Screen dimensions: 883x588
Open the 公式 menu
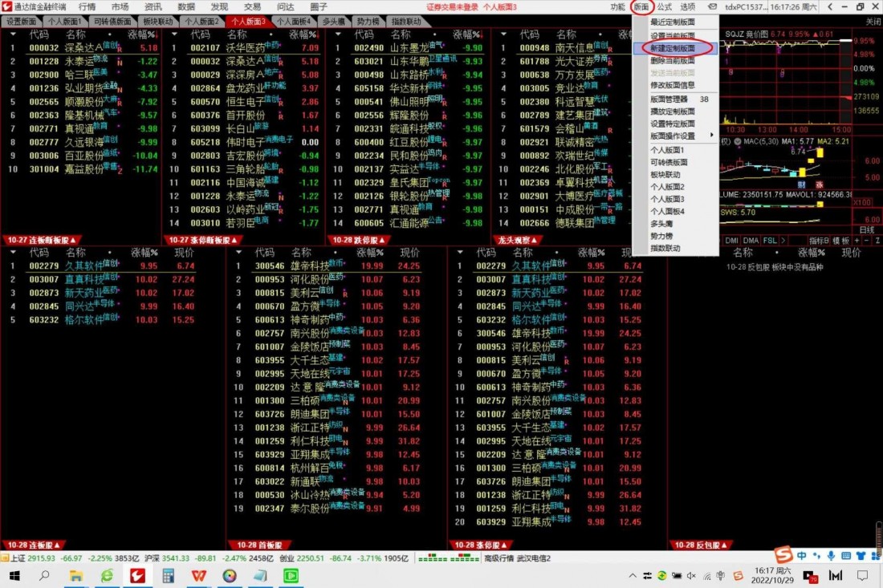[665, 6]
